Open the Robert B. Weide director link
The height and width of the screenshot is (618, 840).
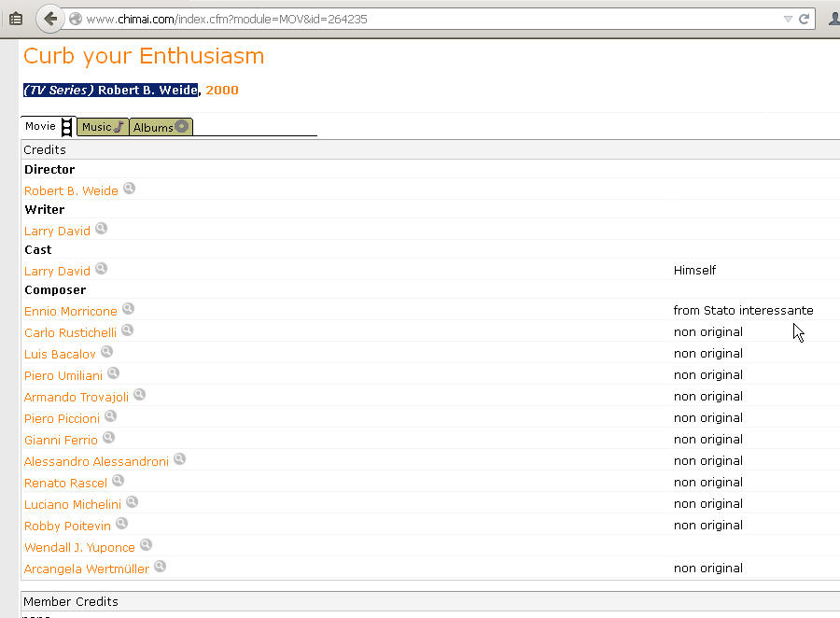[71, 190]
